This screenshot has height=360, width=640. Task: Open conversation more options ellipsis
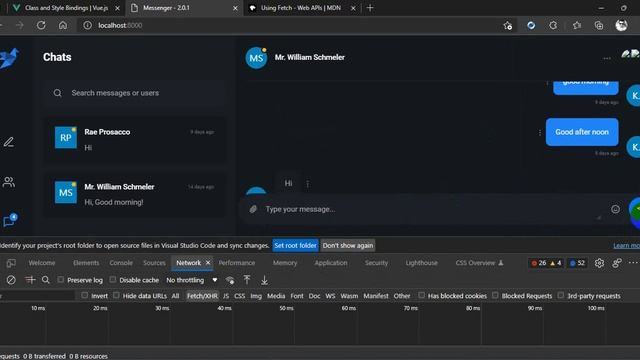tap(607, 58)
